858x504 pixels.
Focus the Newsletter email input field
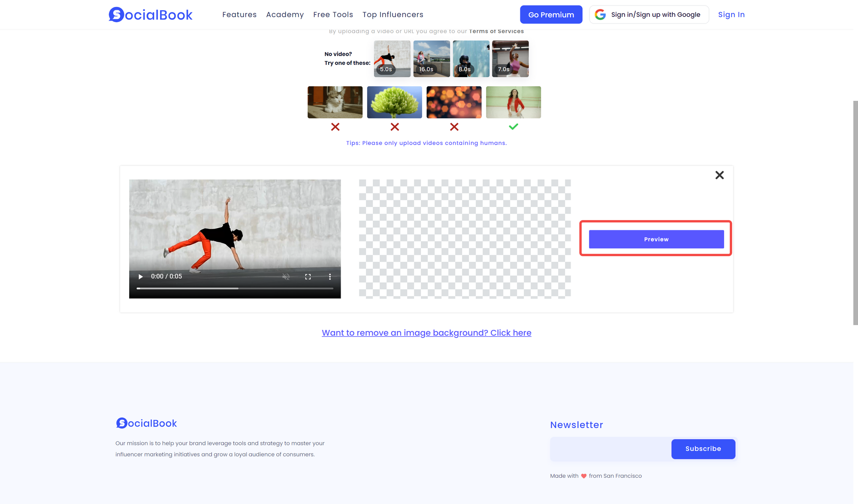click(611, 449)
